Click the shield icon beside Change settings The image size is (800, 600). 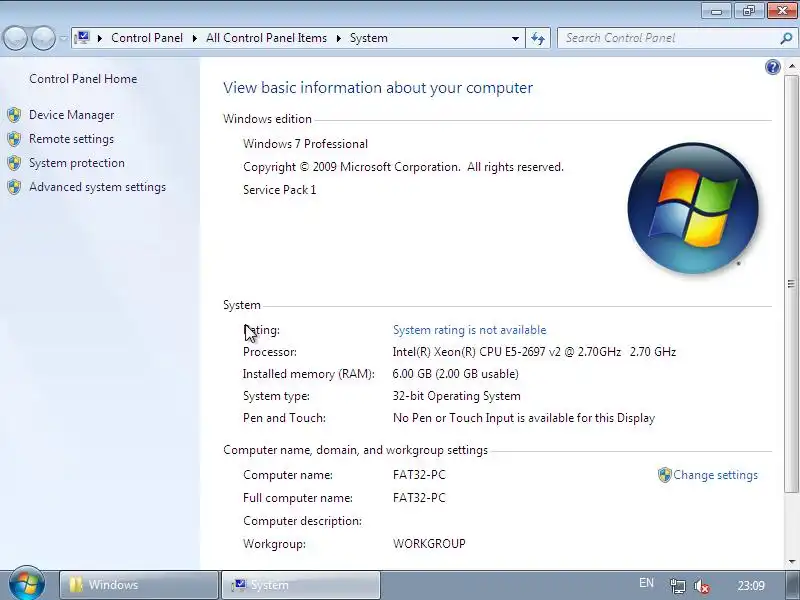tap(664, 475)
